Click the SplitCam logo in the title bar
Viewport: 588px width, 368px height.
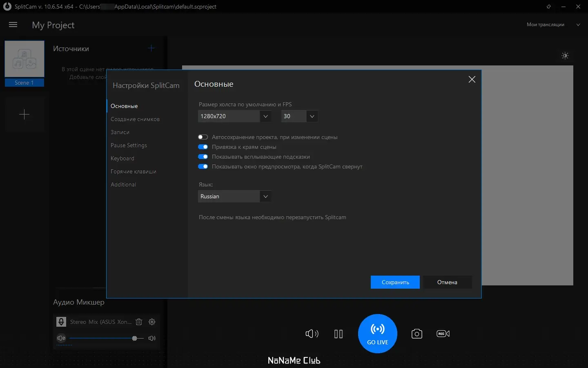(x=7, y=7)
